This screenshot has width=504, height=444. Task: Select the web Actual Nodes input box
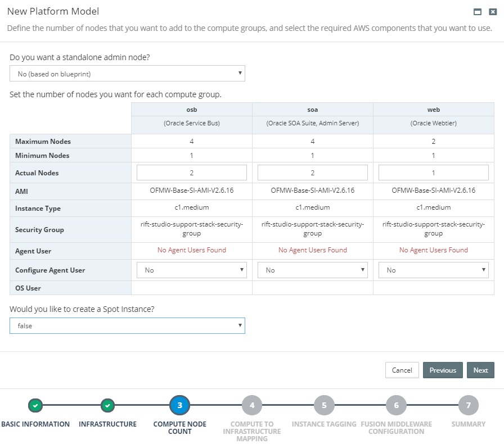pyautogui.click(x=434, y=173)
